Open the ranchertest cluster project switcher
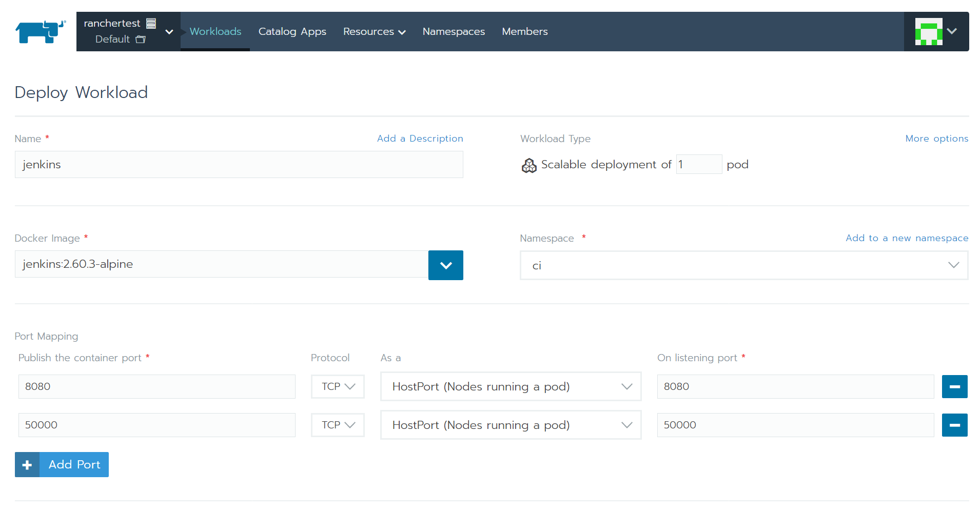 pos(128,31)
